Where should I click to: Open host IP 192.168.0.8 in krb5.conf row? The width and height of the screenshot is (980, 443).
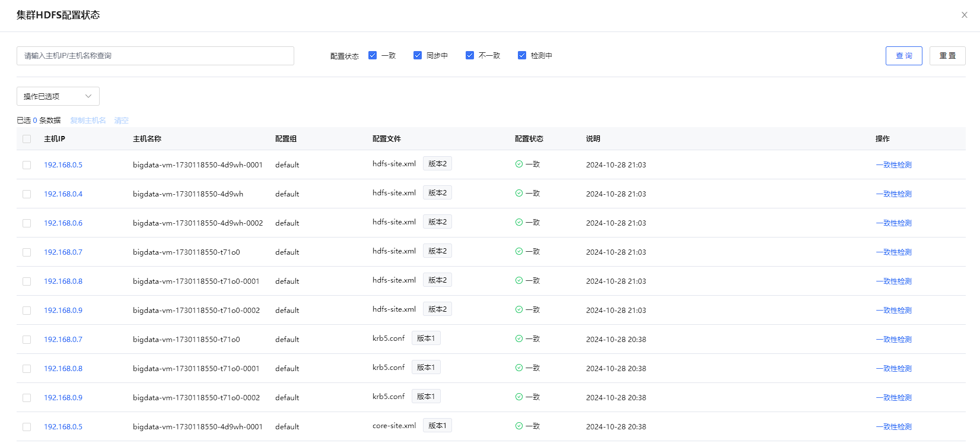[63, 369]
